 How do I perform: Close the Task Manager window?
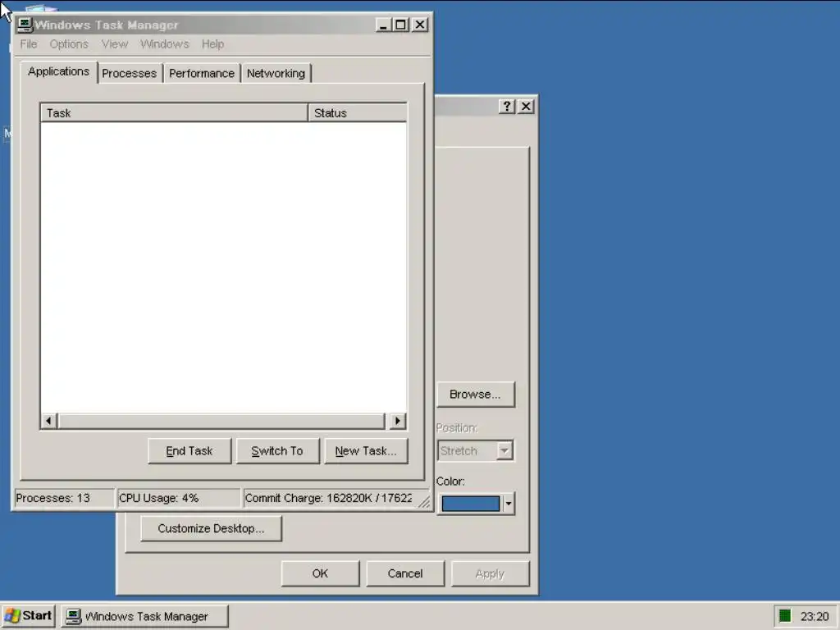(420, 25)
